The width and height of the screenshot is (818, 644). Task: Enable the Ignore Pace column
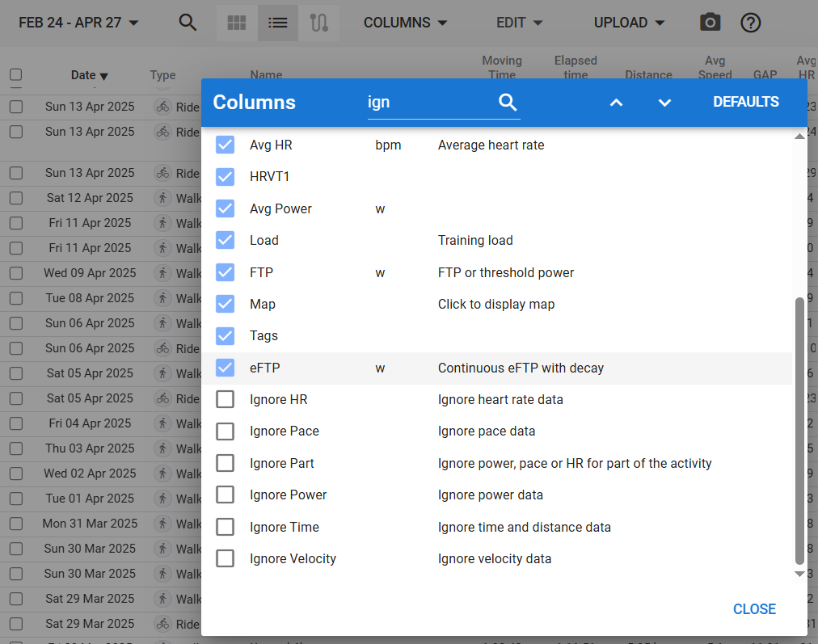click(225, 431)
